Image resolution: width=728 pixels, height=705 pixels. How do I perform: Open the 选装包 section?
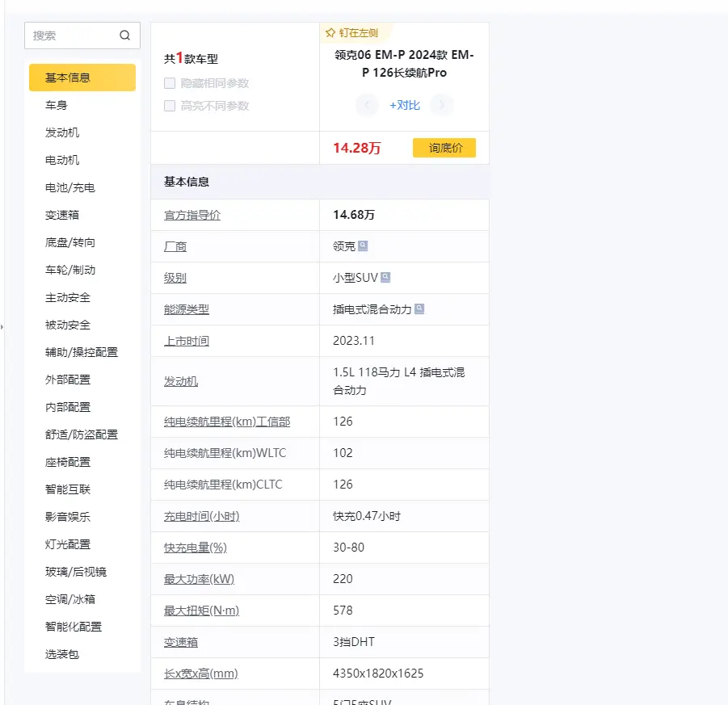point(62,654)
